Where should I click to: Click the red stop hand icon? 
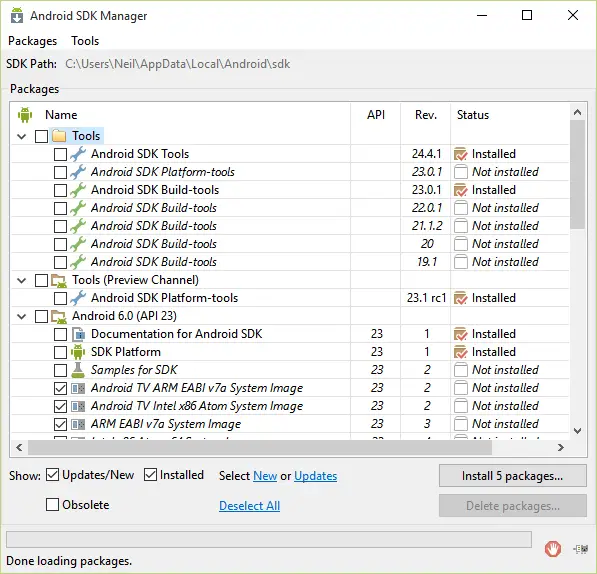tap(552, 549)
